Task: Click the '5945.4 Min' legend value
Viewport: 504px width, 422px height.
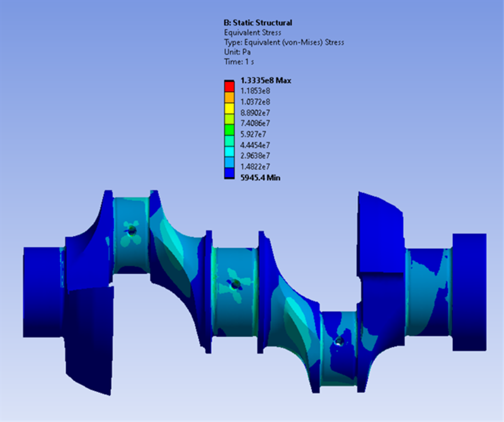Action: point(260,178)
